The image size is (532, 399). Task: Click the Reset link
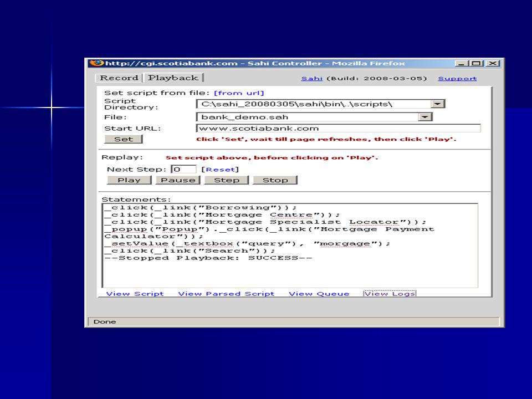(220, 170)
